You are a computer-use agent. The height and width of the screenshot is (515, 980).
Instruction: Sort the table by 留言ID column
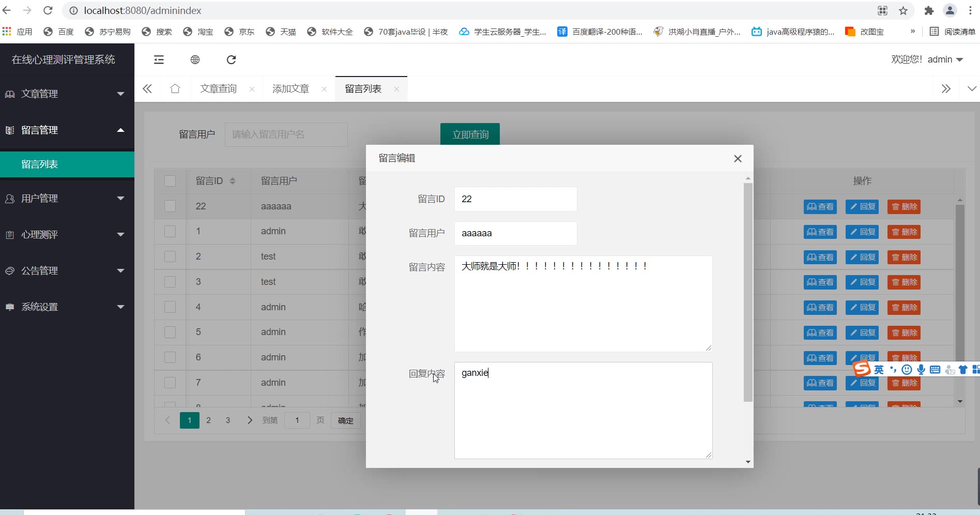233,181
